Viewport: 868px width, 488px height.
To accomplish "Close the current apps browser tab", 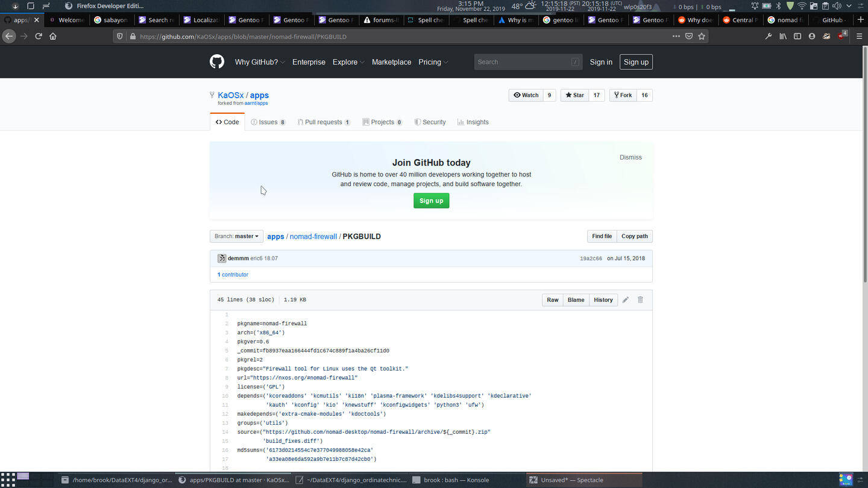I will [37, 20].
